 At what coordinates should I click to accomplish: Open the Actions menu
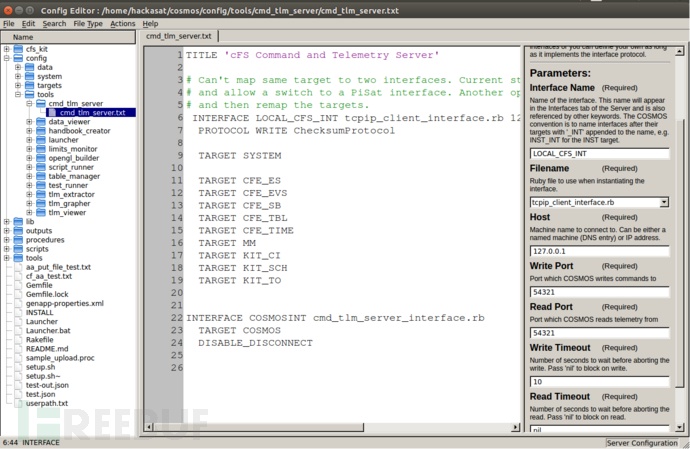122,23
